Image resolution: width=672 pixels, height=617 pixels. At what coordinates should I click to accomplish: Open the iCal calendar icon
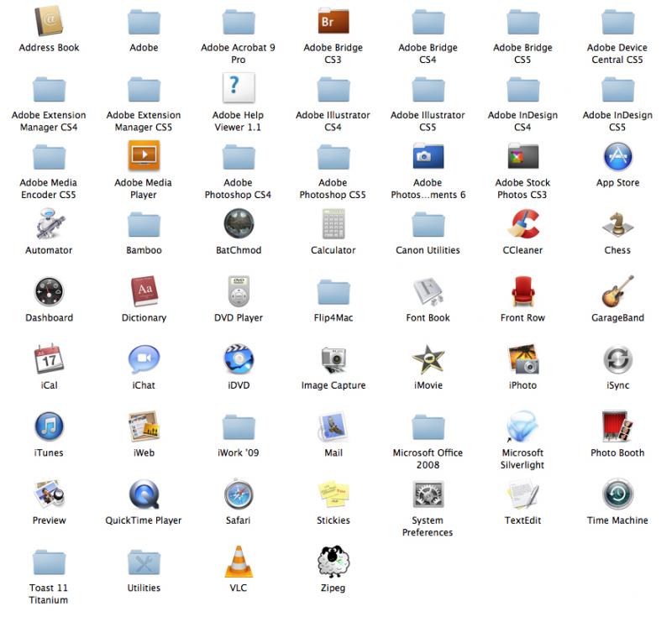49,358
